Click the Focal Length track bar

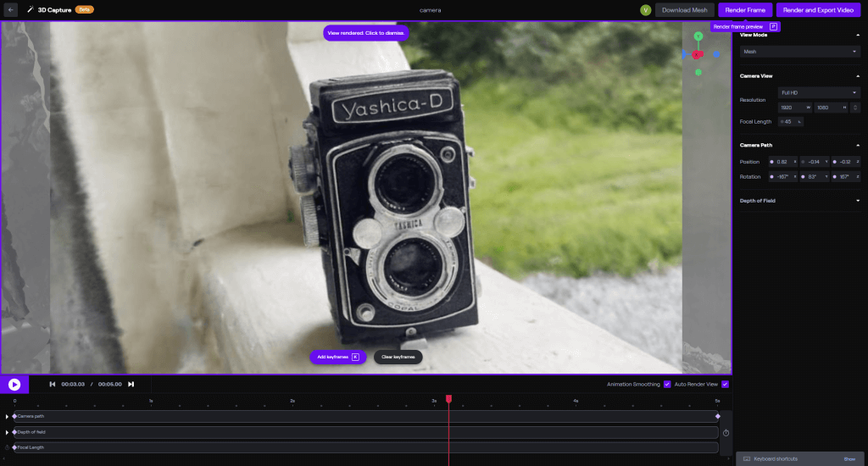pyautogui.click(x=366, y=447)
